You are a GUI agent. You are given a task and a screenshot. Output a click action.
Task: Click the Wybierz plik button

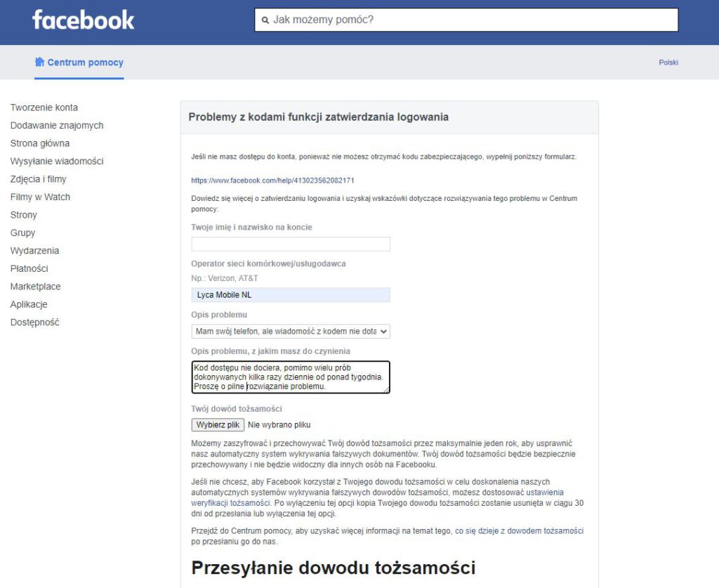[x=218, y=425]
